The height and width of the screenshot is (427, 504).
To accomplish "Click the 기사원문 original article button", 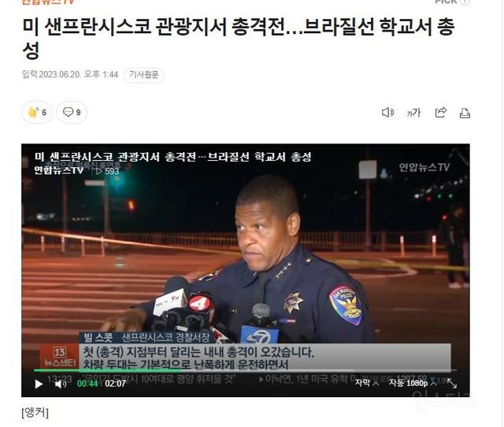I will click(x=143, y=75).
